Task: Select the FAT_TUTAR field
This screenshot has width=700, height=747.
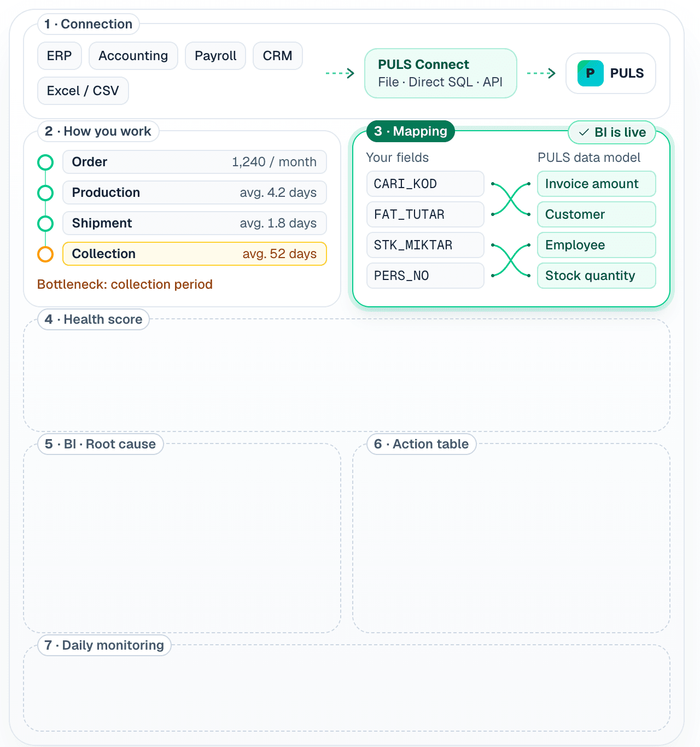Action: pos(425,214)
